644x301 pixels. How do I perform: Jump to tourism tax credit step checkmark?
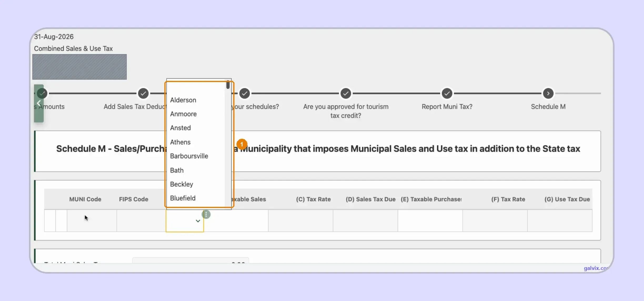coord(346,93)
